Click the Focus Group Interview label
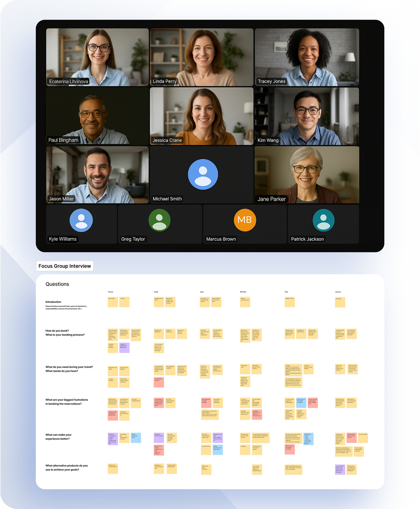Screen dimensions: 420x509 (x=64, y=266)
